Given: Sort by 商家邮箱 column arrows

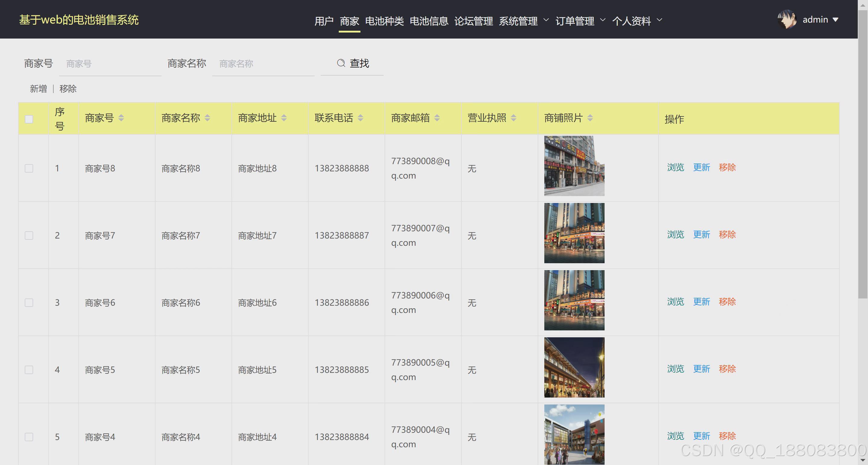Looking at the screenshot, I should tap(437, 118).
